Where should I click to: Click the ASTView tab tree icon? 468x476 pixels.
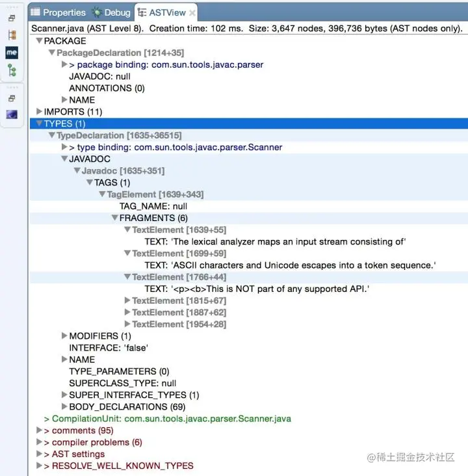click(x=142, y=12)
